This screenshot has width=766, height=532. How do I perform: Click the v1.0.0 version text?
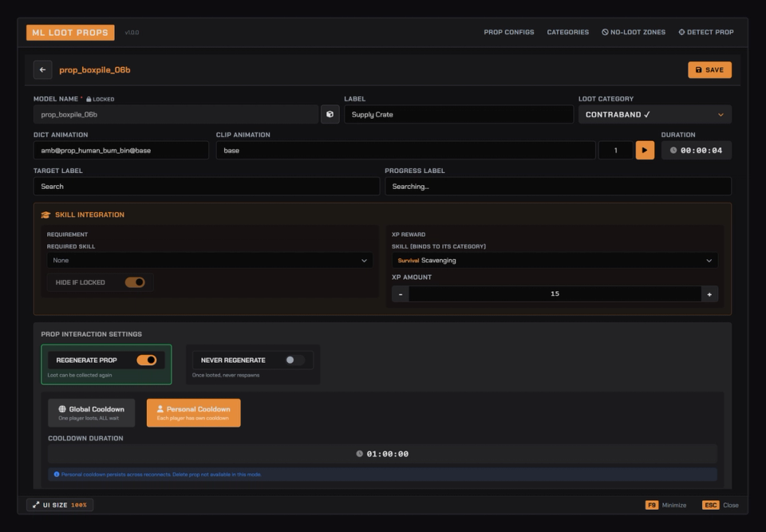tap(132, 33)
